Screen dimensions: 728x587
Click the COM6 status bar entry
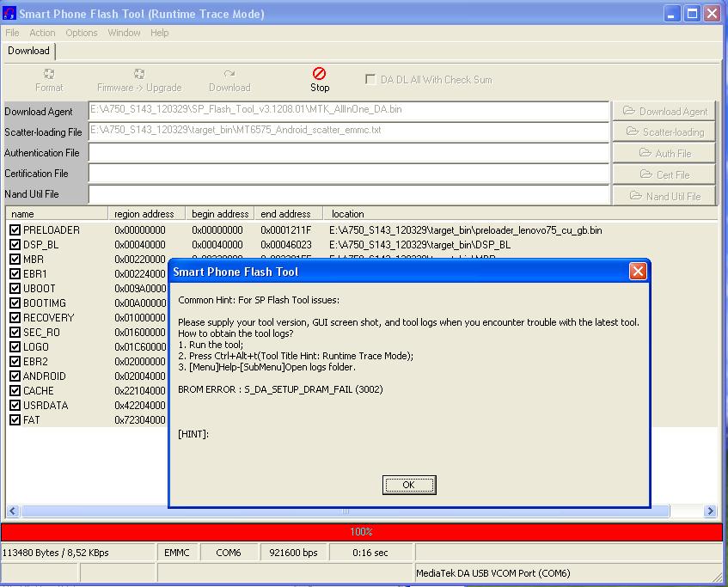pos(229,553)
